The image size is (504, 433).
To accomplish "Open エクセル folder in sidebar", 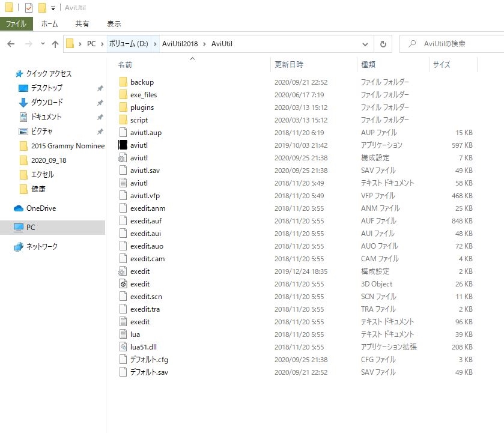I will tap(37, 175).
